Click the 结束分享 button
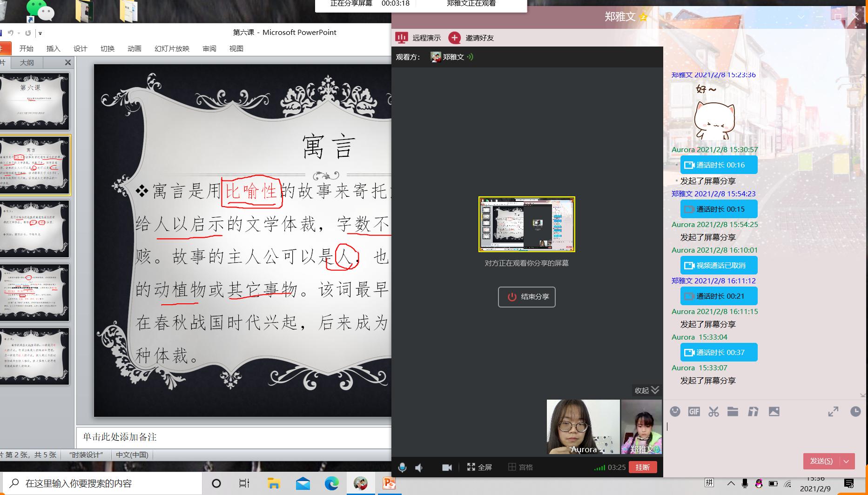Screen dimensions: 868x495 526,297
